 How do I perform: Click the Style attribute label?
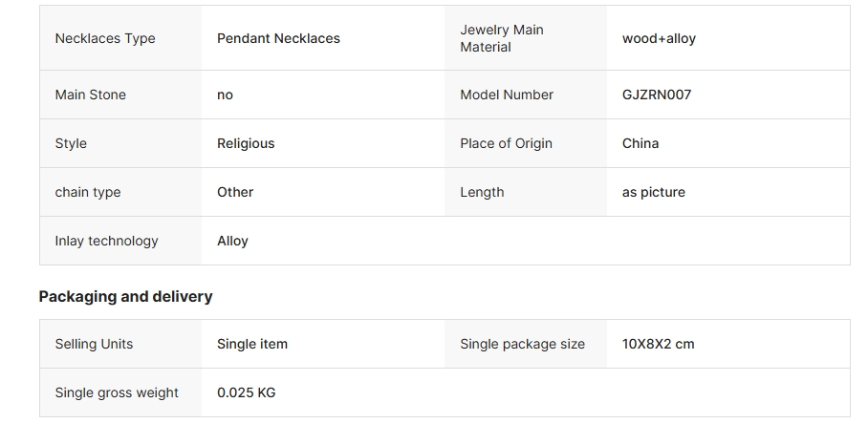71,143
